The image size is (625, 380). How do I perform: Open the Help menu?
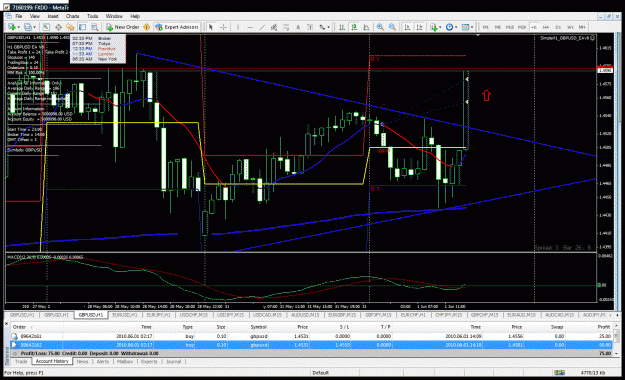135,16
